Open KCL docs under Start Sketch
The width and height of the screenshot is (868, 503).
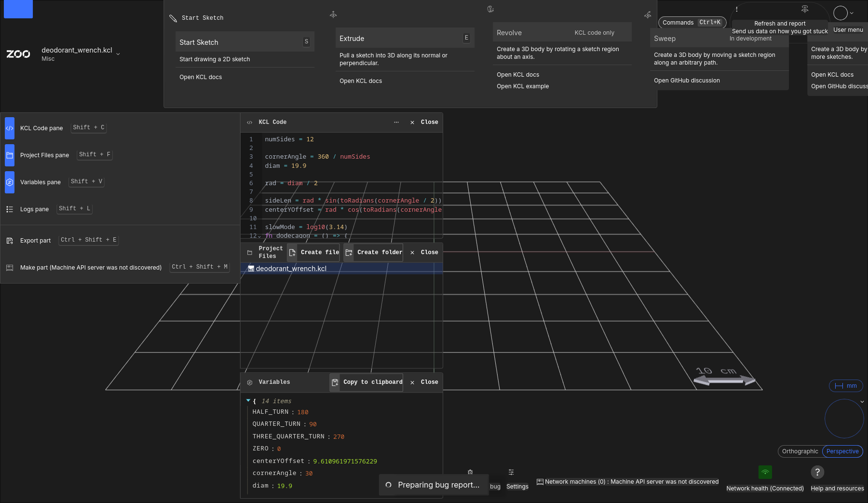pyautogui.click(x=201, y=77)
